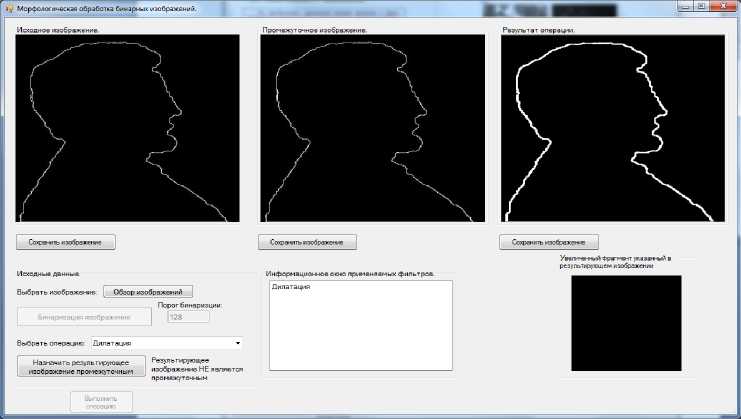
Task: Click the Дилатация entry in the filter log
Action: pos(291,287)
